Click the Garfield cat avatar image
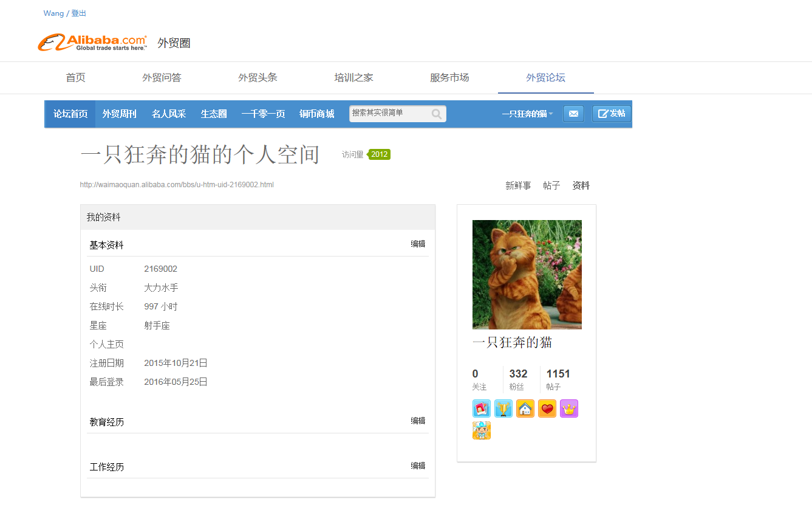812x510 pixels. pyautogui.click(x=527, y=275)
